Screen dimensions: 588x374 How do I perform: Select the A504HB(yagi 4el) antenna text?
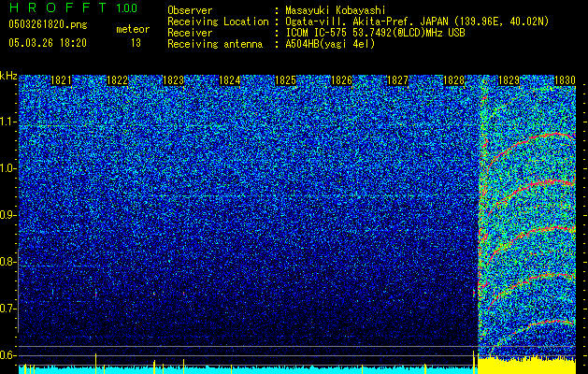[330, 44]
